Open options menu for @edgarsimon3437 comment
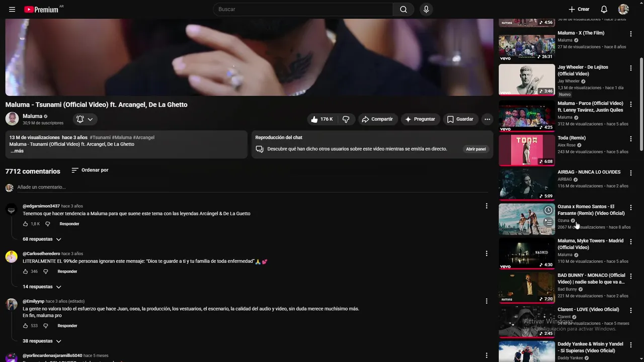This screenshot has height=362, width=644. (x=486, y=206)
